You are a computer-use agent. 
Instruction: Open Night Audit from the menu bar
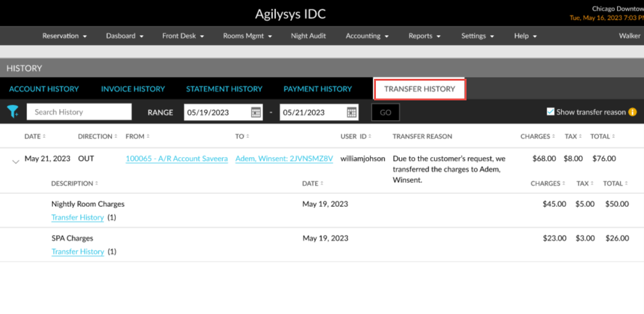click(309, 36)
